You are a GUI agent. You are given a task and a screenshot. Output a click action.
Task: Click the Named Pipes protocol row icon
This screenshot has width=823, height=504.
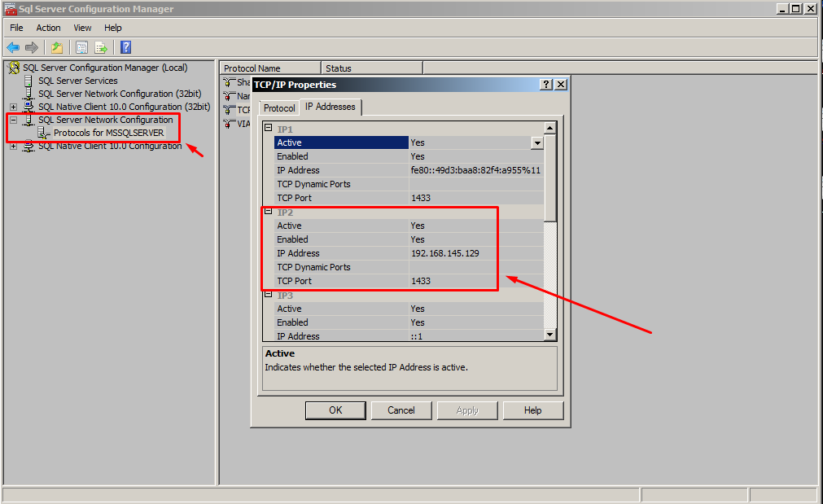(229, 96)
